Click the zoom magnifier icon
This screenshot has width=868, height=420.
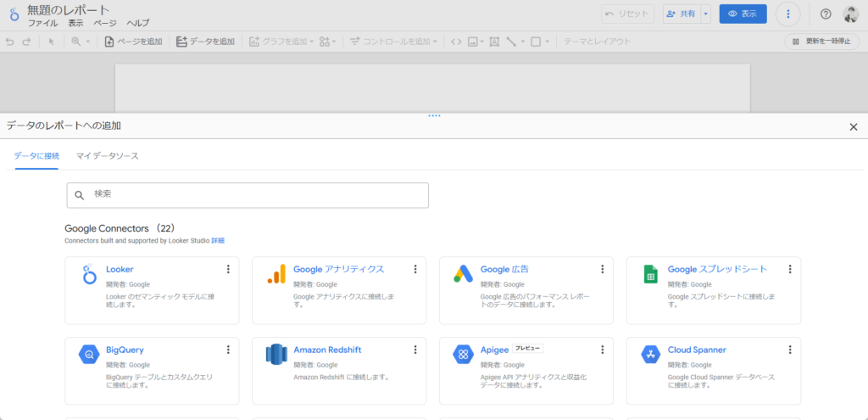75,42
